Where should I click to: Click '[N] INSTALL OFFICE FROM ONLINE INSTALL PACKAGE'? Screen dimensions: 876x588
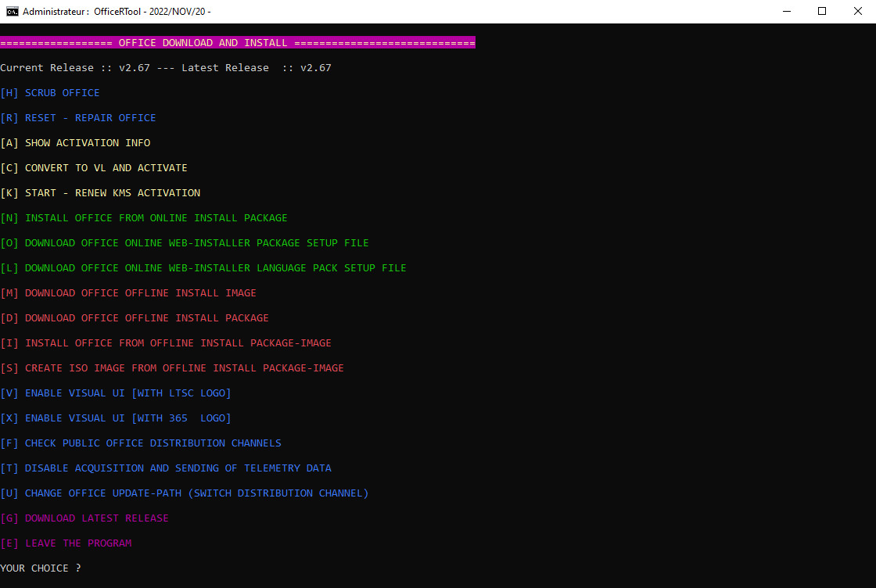pyautogui.click(x=144, y=218)
